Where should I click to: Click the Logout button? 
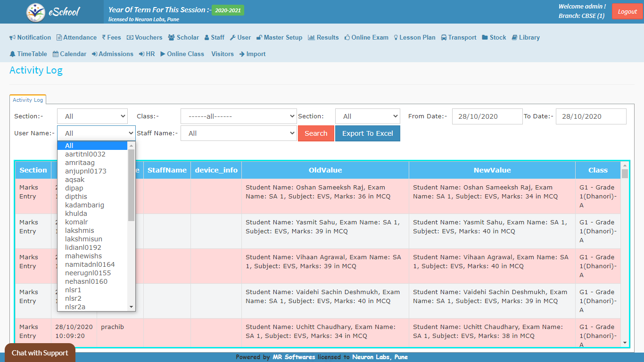click(x=627, y=12)
